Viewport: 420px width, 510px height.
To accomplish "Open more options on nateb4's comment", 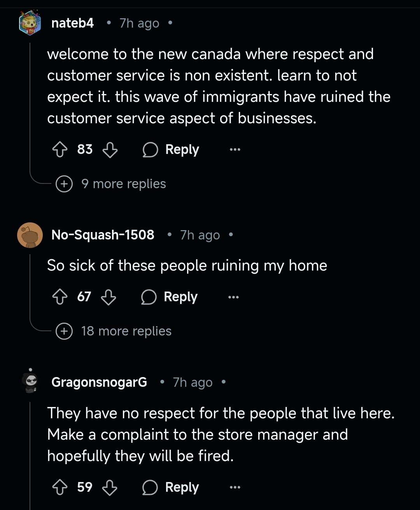I will pyautogui.click(x=235, y=149).
